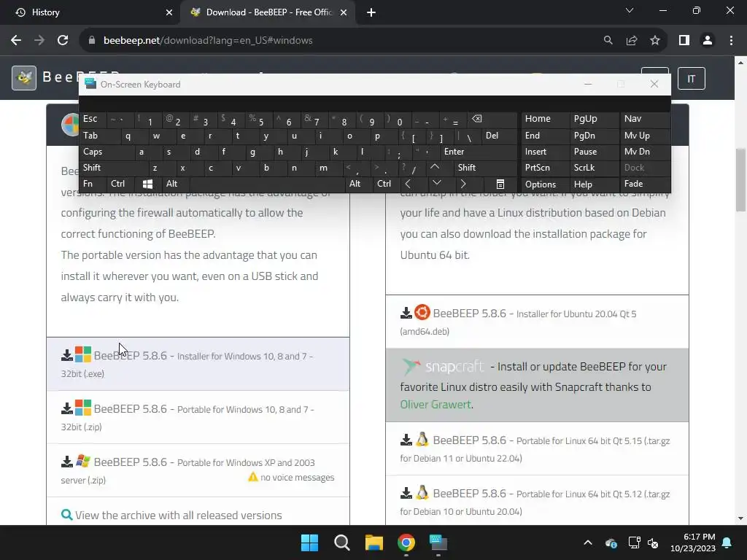Open taskbar Search
The width and height of the screenshot is (747, 560).
click(341, 542)
